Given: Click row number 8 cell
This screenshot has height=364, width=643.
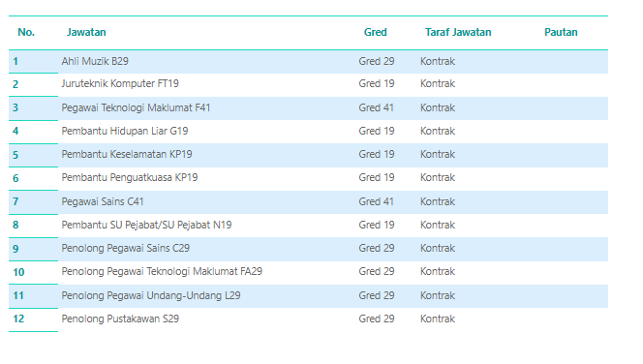Looking at the screenshot, I should pos(33,226).
